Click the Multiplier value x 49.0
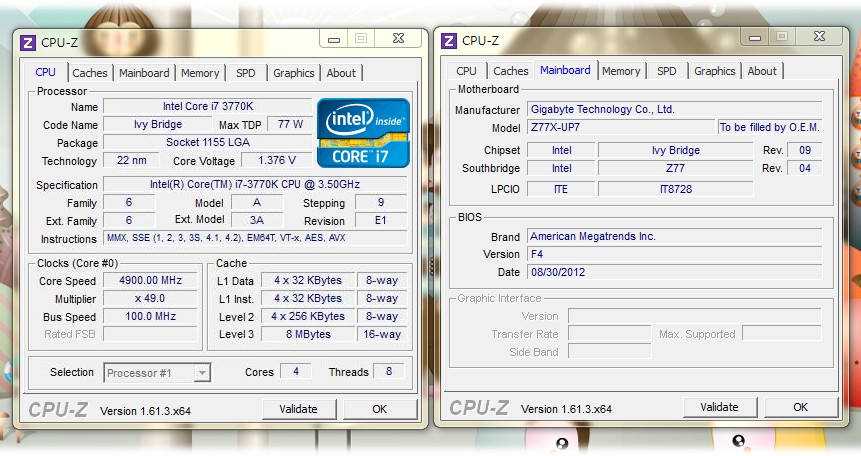Screen dimensions: 861x456 pyautogui.click(x=150, y=298)
